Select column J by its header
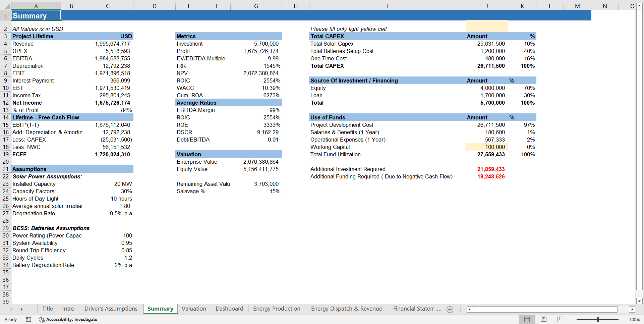The height and width of the screenshot is (324, 644). [x=487, y=6]
